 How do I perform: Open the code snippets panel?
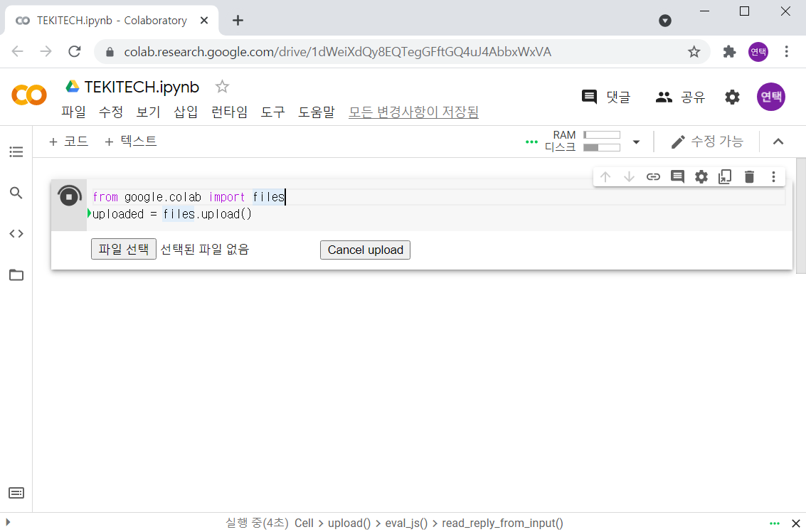(16, 234)
